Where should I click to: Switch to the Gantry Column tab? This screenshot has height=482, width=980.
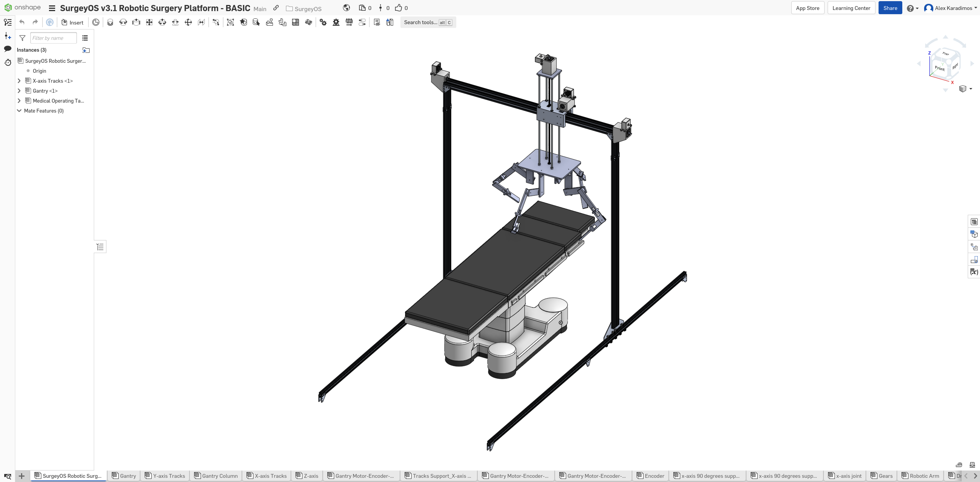tap(216, 476)
